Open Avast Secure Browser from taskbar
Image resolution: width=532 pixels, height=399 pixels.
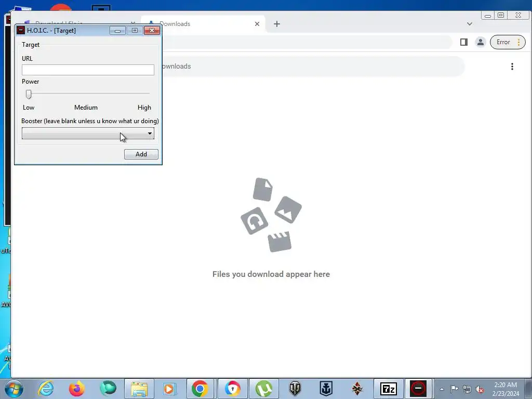tap(232, 389)
